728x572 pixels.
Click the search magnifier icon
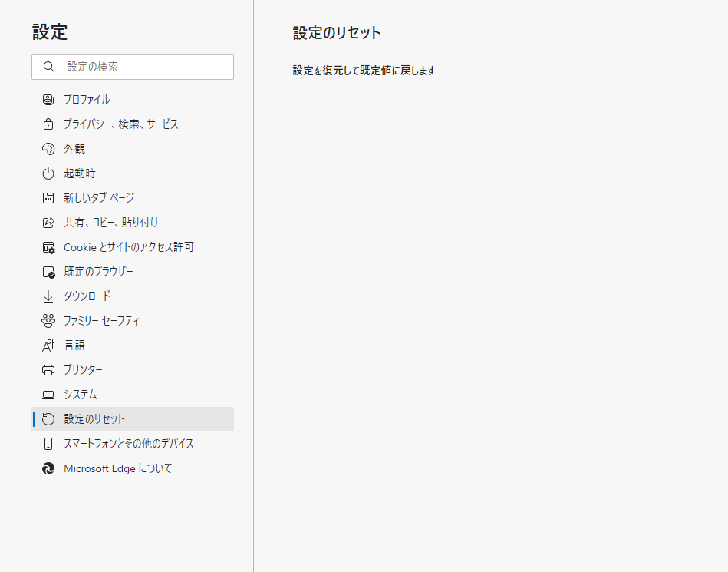point(48,67)
